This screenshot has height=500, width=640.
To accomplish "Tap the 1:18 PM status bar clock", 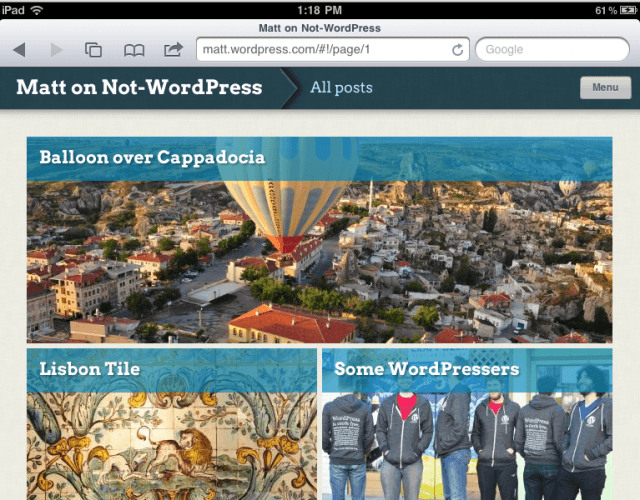I will click(320, 9).
